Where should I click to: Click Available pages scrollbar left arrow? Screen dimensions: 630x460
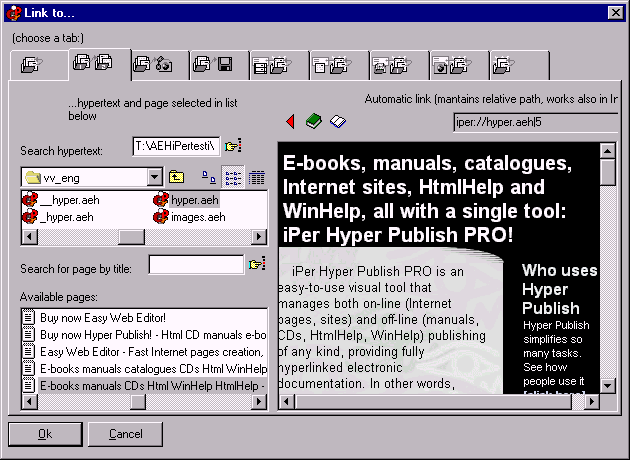[x=29, y=401]
